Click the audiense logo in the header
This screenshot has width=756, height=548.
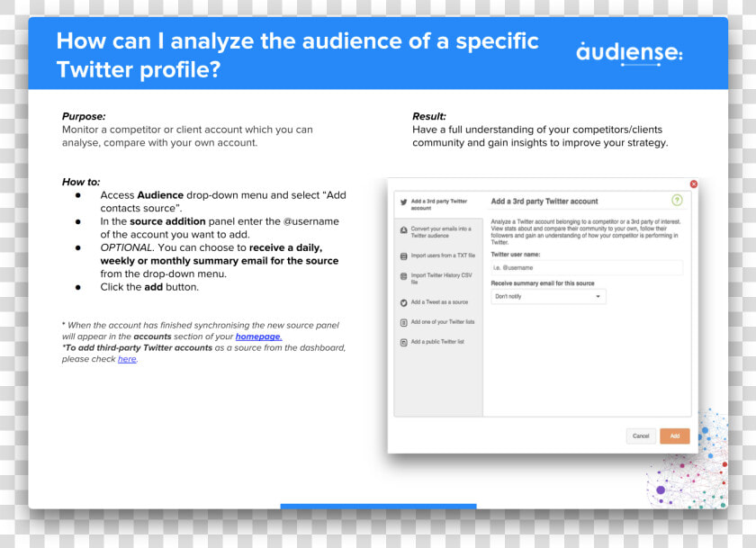tap(629, 52)
